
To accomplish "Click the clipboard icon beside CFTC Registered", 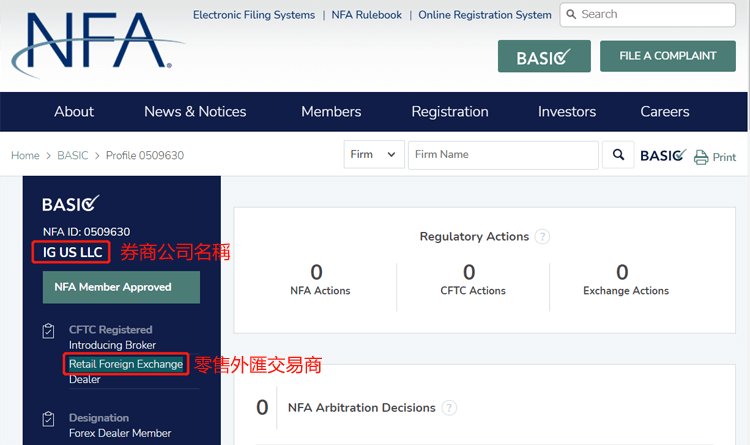I will (x=48, y=331).
